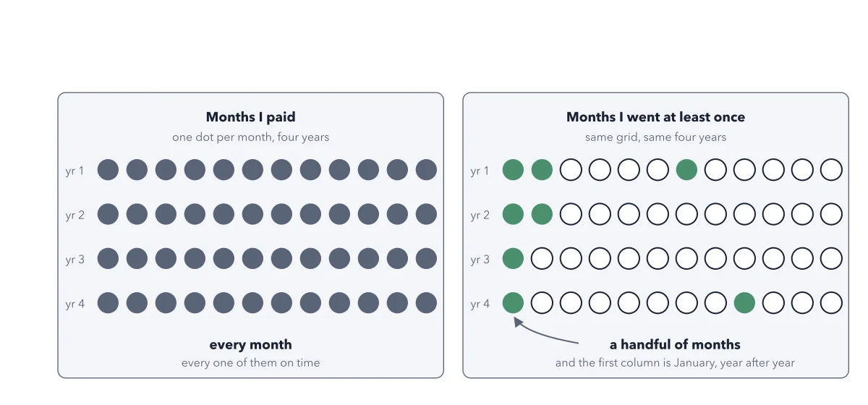Click the last dark dot in yr 4 paid row

click(426, 303)
